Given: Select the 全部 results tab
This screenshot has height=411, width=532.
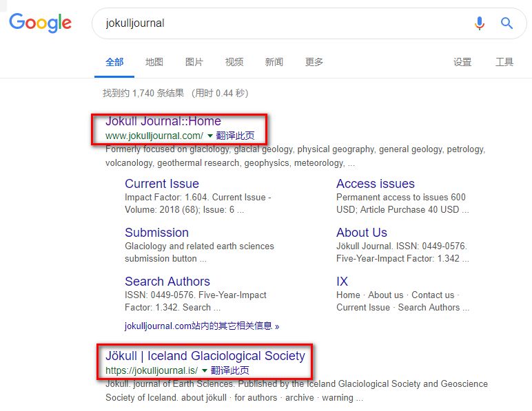Looking at the screenshot, I should pyautogui.click(x=114, y=62).
